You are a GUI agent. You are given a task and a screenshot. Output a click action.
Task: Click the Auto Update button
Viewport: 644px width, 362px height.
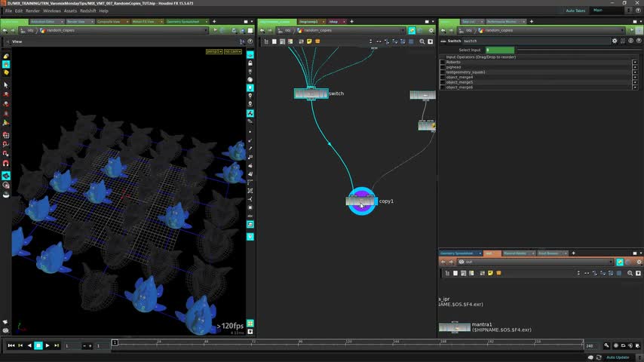(617, 357)
